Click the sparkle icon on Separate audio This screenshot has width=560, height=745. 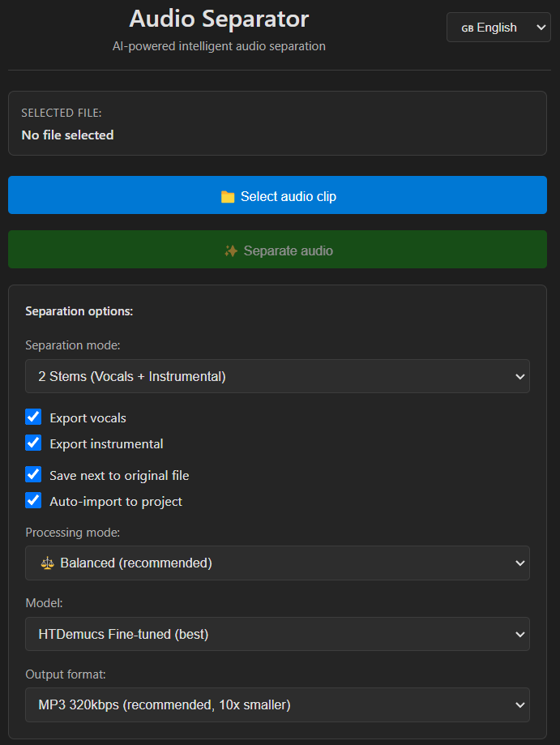231,251
